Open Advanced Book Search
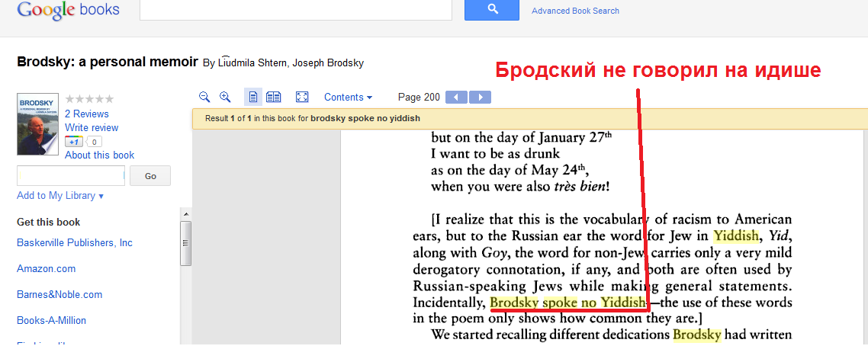 click(575, 11)
